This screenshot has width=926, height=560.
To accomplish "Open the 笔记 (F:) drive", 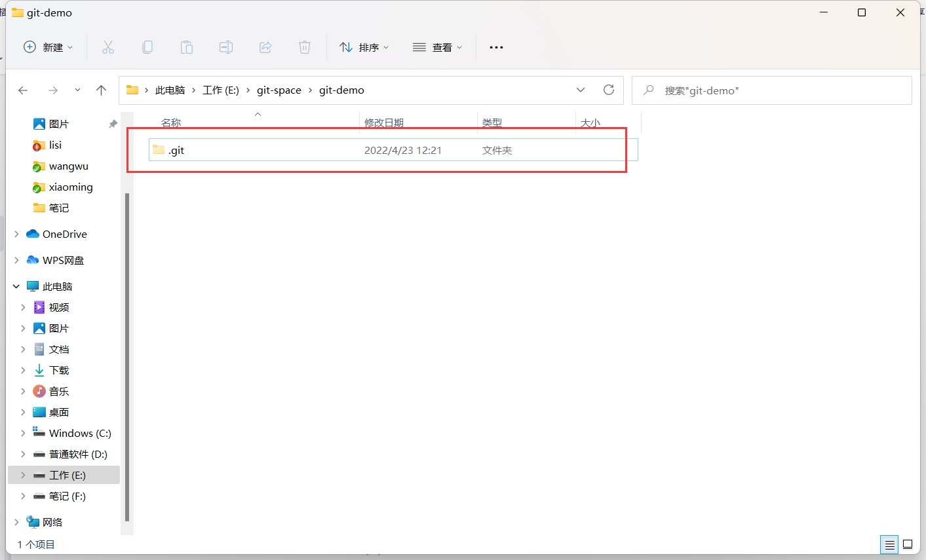I will click(x=68, y=496).
